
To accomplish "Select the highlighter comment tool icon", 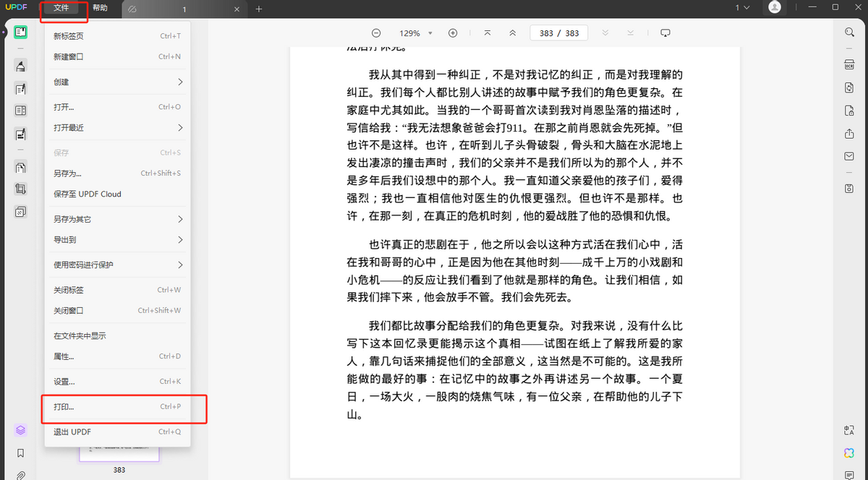I will click(20, 66).
